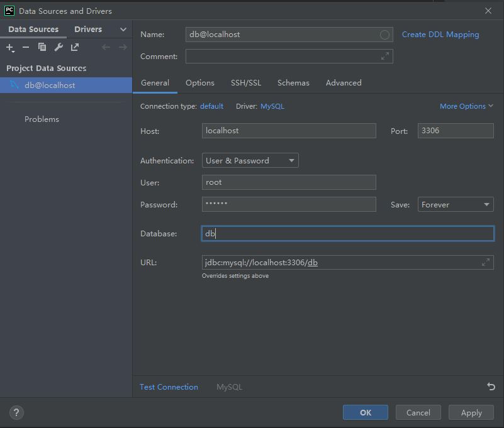The height and width of the screenshot is (428, 504).
Task: Click the make global export arrow icon
Action: point(75,47)
